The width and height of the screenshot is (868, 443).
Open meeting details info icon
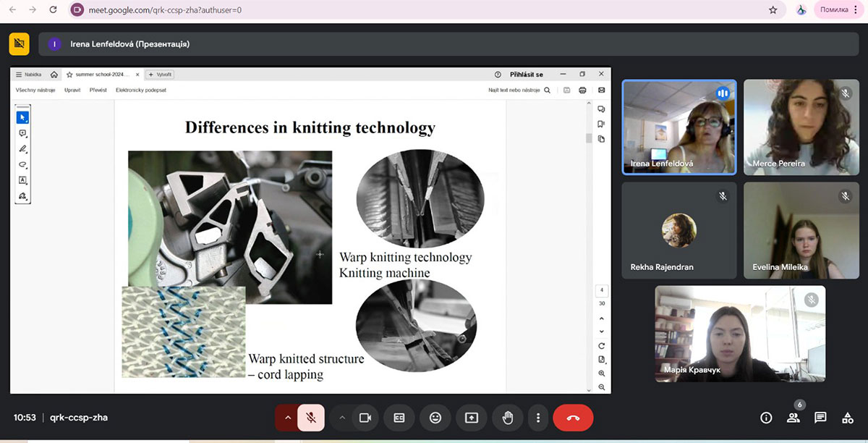coord(766,418)
